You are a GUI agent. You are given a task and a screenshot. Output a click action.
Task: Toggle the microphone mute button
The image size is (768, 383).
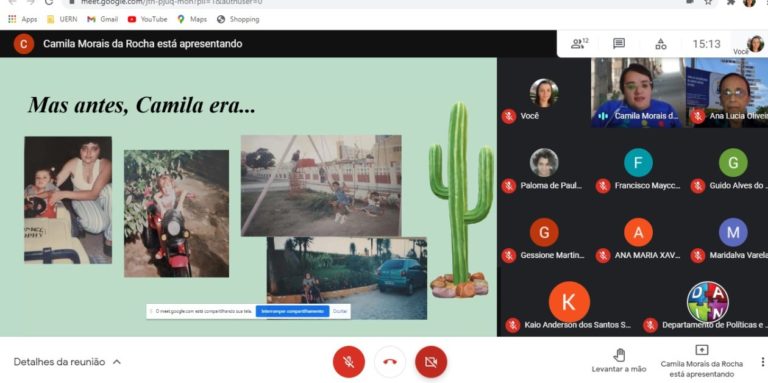coord(349,362)
